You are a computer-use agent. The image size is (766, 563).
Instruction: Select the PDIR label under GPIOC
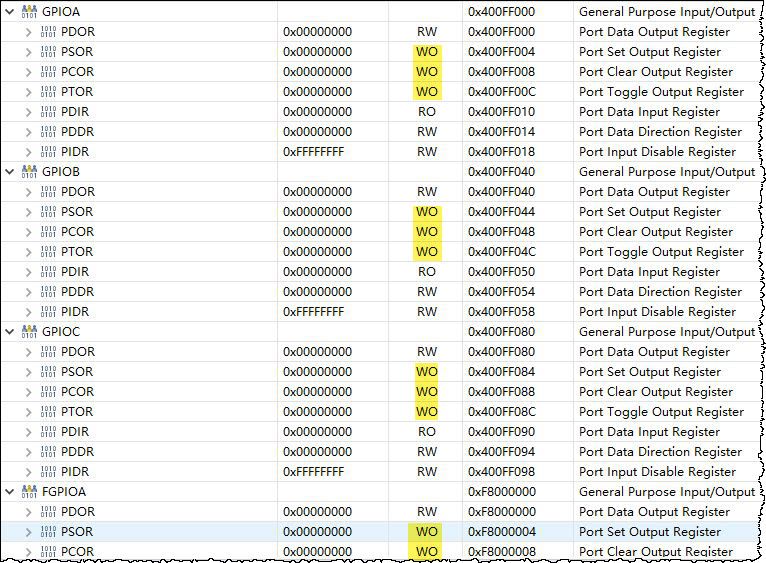pos(75,432)
